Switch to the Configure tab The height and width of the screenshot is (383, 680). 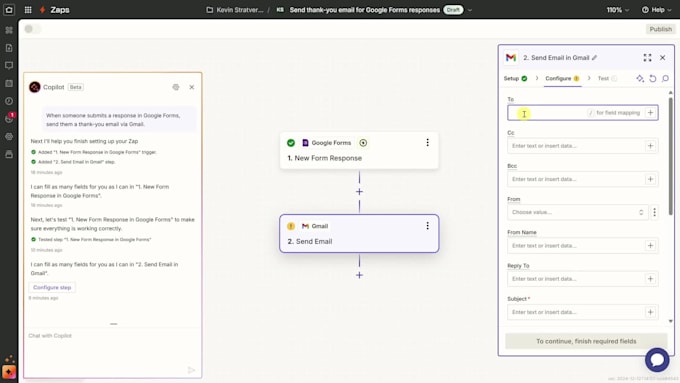point(562,79)
